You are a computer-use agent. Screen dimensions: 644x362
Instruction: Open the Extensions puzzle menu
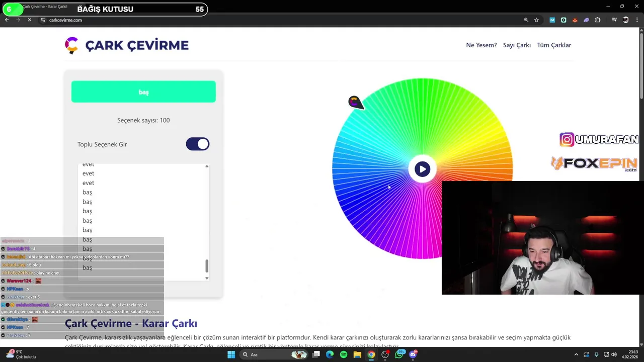point(598,20)
